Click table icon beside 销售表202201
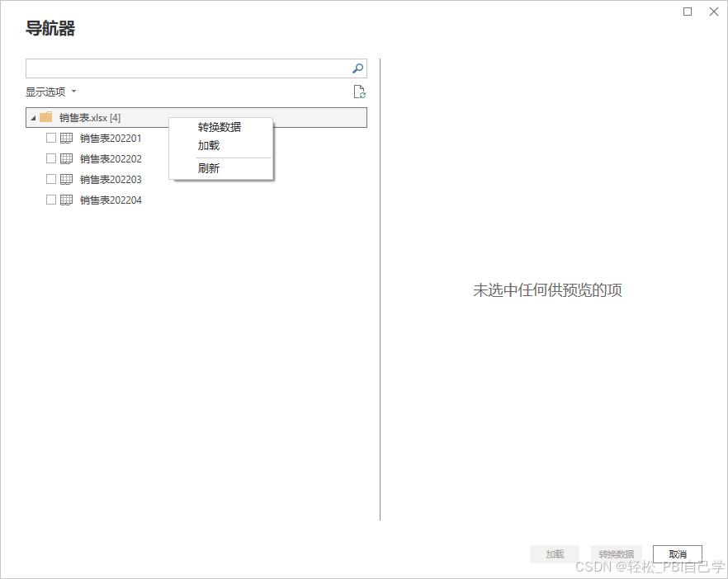728x579 pixels. 66,138
